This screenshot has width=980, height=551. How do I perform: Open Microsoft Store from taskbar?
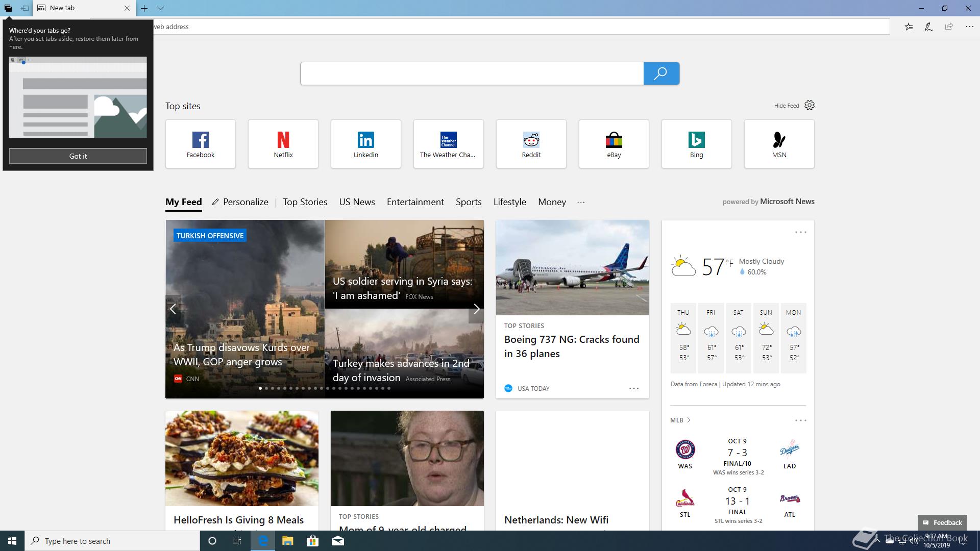(x=312, y=541)
